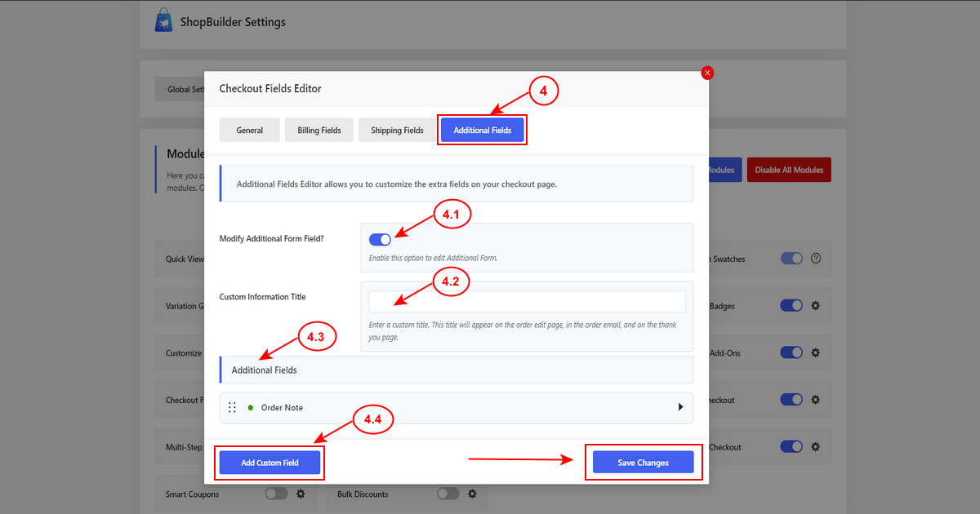Toggle the Swatches module switch

[x=791, y=259]
